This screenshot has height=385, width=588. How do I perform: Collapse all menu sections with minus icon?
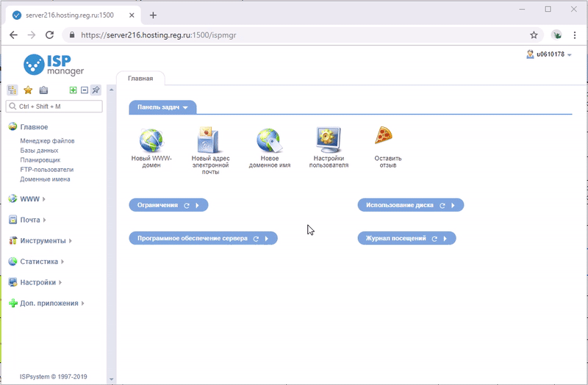click(85, 90)
